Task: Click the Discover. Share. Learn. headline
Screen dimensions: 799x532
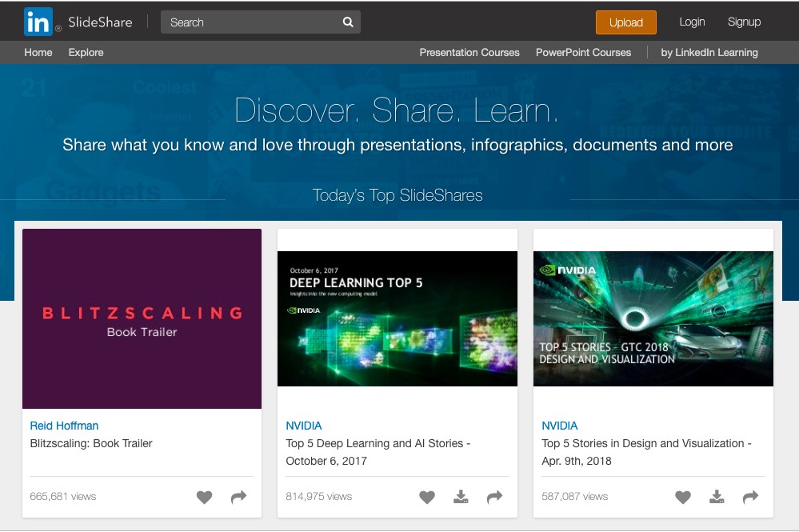Action: click(397, 110)
